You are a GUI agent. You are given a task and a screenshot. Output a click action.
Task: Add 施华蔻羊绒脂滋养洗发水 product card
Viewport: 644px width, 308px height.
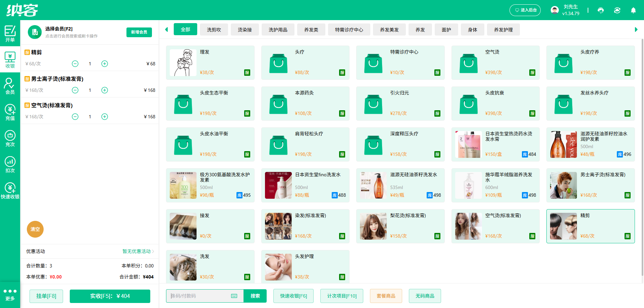coord(495,185)
